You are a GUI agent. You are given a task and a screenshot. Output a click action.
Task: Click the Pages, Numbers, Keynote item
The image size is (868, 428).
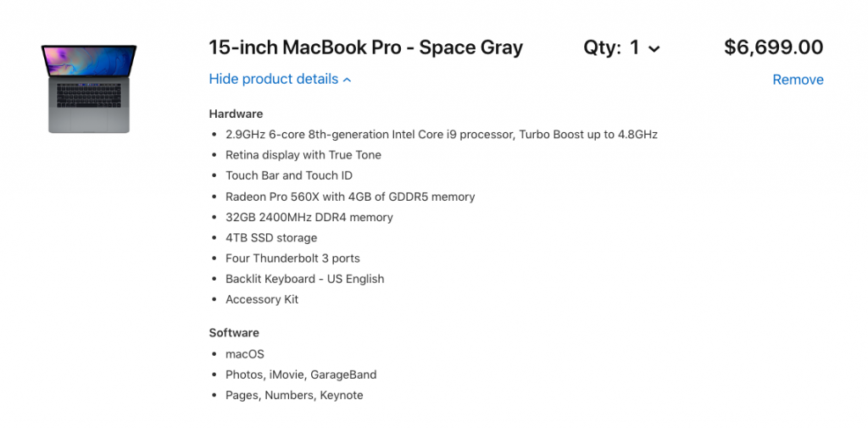pos(294,395)
